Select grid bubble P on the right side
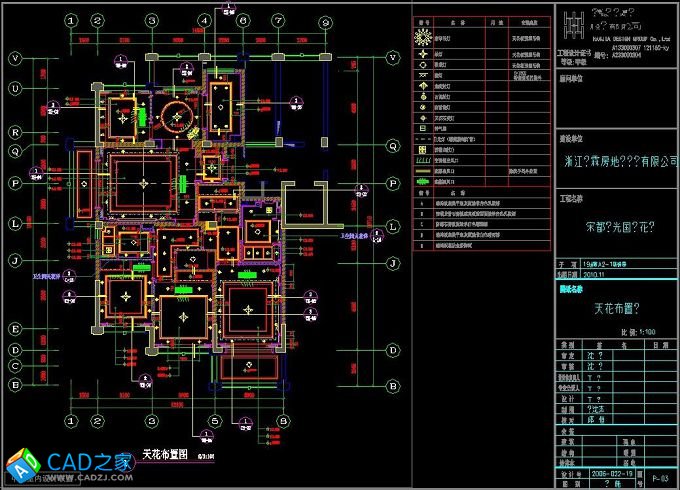The height and width of the screenshot is (490, 680). click(393, 184)
